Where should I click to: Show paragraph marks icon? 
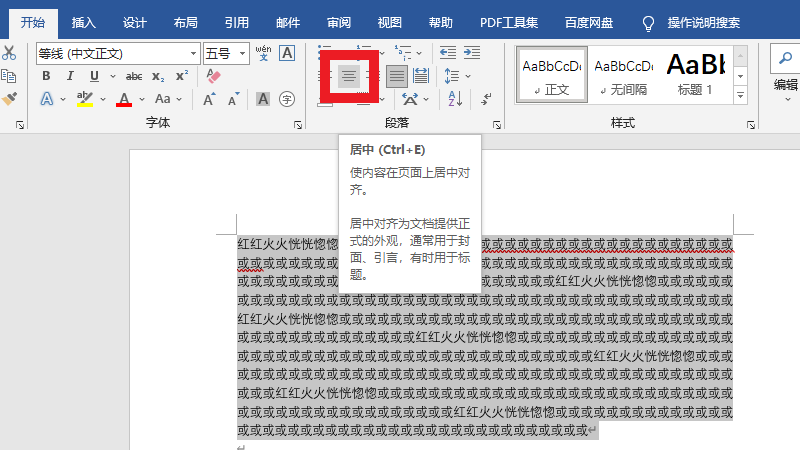tap(486, 98)
